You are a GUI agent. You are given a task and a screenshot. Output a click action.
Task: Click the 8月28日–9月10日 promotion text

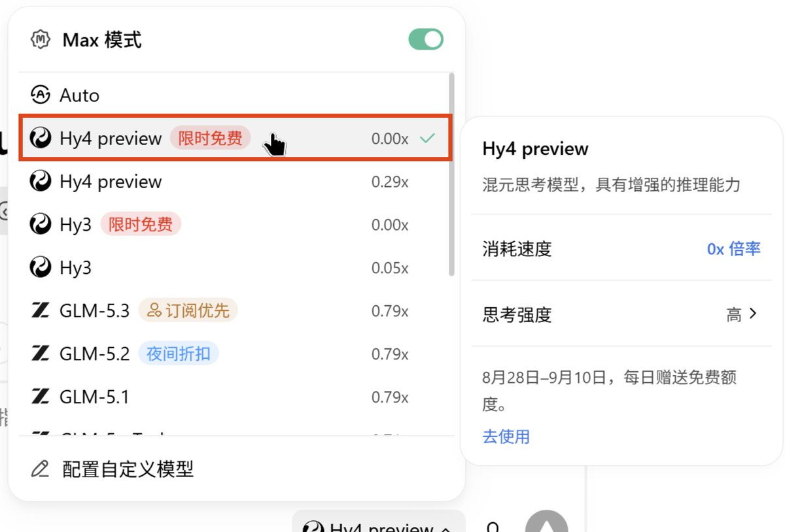[x=610, y=391]
